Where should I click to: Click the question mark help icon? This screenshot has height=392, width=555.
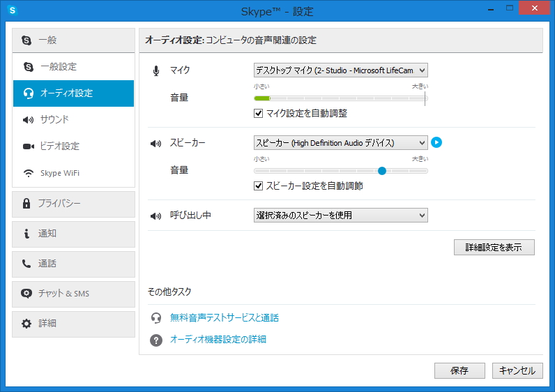click(156, 340)
